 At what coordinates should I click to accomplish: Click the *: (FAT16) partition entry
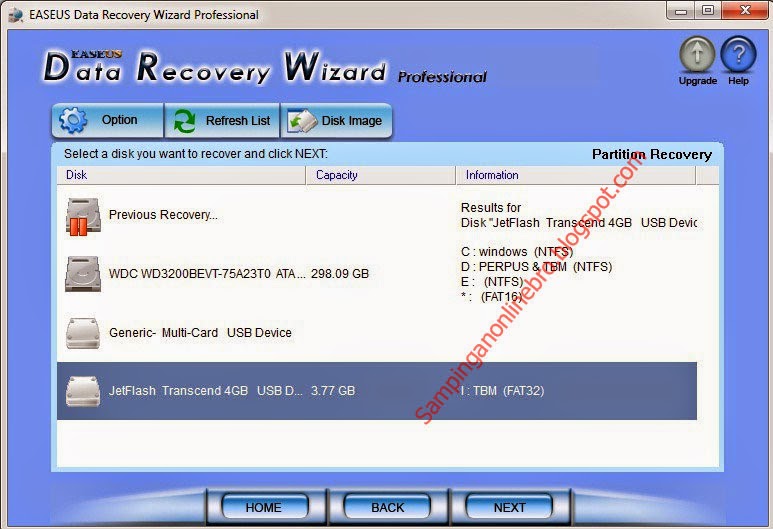[491, 297]
